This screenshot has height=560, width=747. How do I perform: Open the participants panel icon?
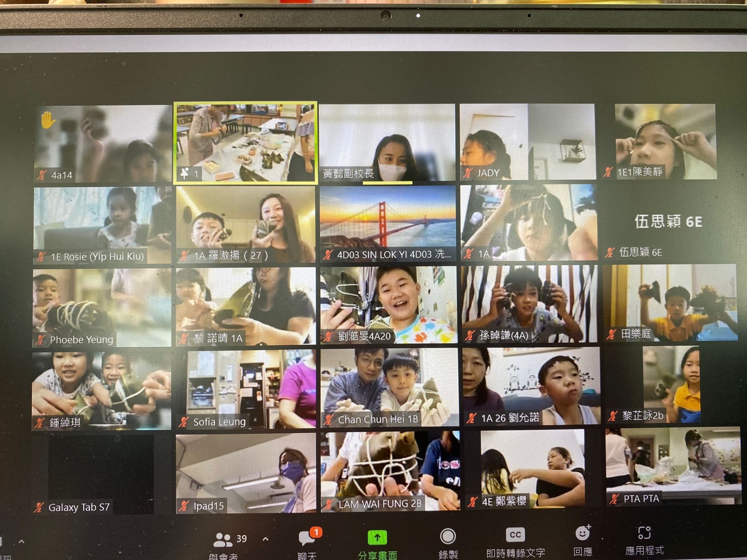223,539
